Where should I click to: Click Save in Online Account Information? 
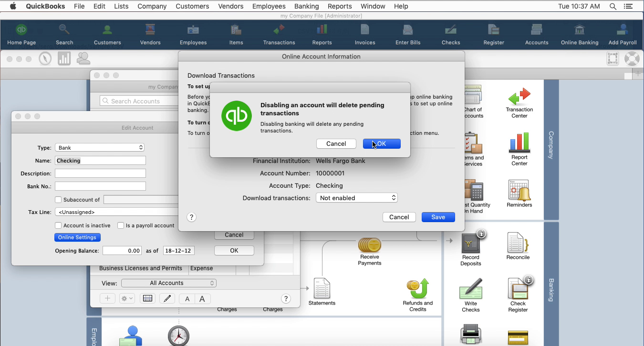[438, 217]
